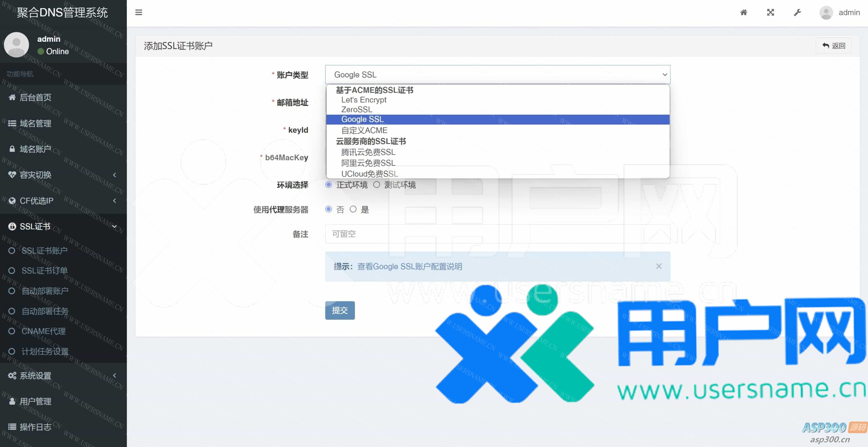Screen dimensions: 868x447
Task: Select the 测试环境 radio button
Action: (x=376, y=185)
